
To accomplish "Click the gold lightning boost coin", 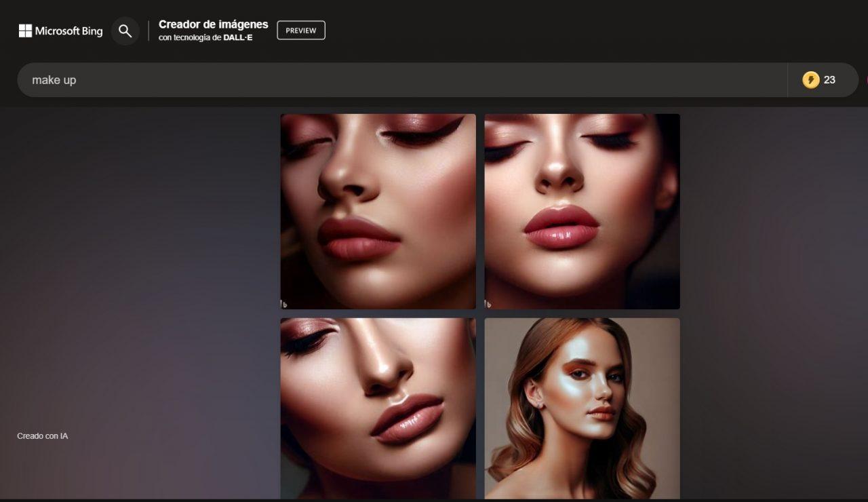I will [x=810, y=80].
